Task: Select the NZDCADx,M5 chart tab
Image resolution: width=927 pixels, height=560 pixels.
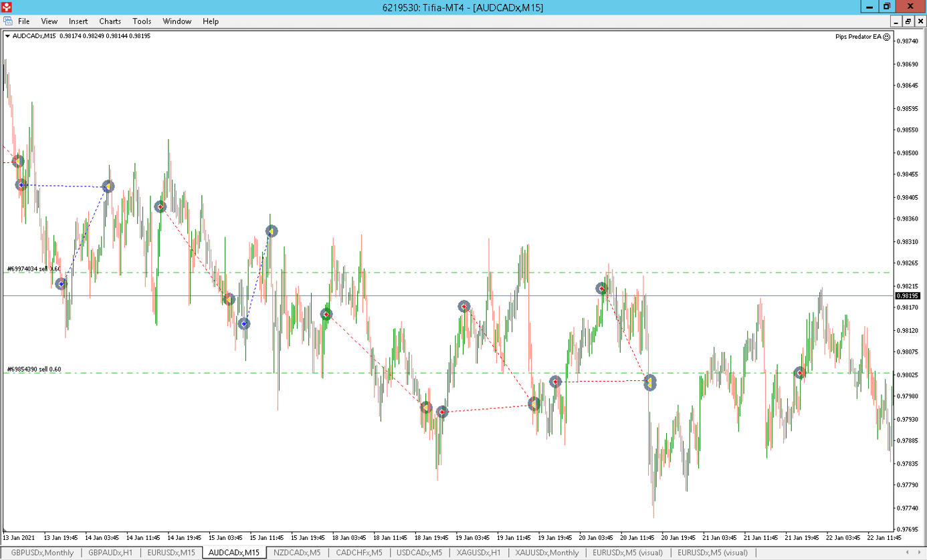Action: point(296,553)
